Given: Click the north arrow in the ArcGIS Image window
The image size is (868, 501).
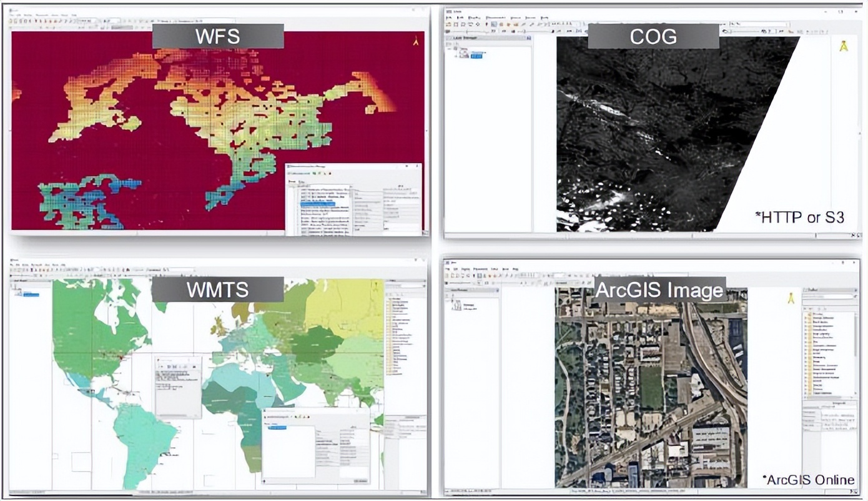Looking at the screenshot, I should (791, 298).
